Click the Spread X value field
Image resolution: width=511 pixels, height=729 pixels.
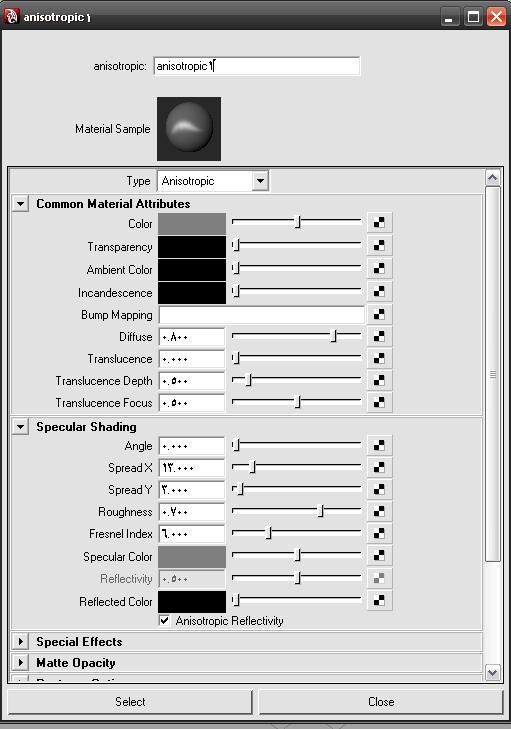192,468
